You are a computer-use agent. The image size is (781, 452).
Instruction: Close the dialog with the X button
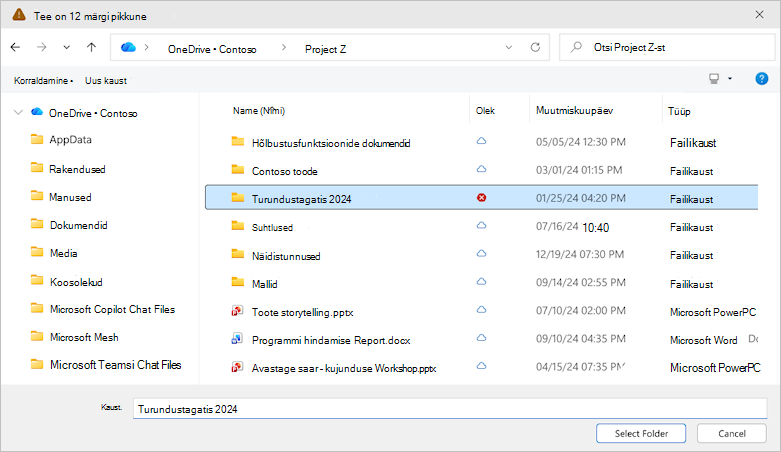coord(760,14)
